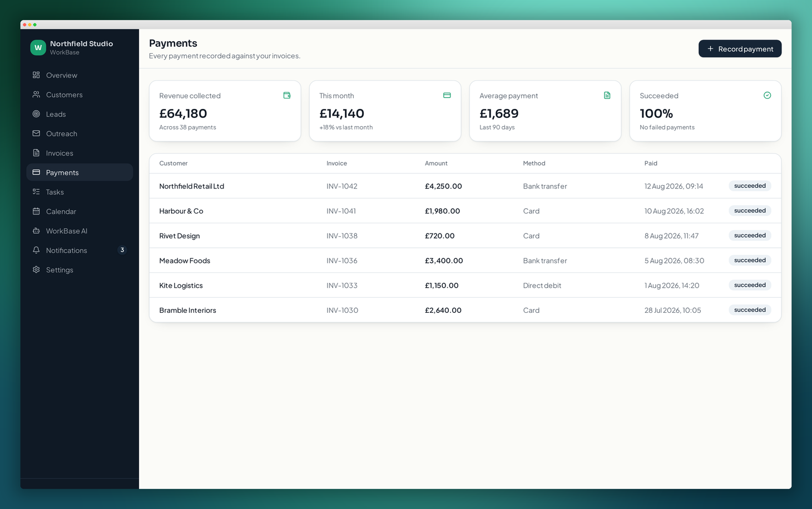Image resolution: width=812 pixels, height=509 pixels.
Task: Click the Payments card icon in sidebar
Action: (36, 172)
